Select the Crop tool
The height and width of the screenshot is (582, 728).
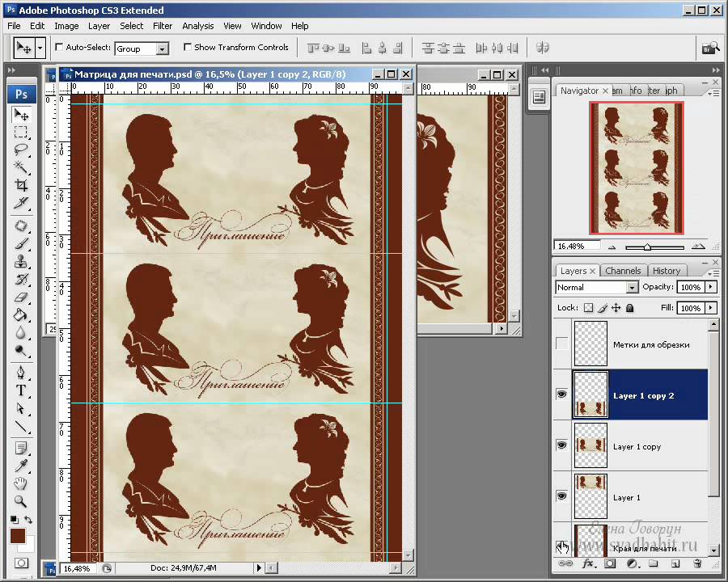click(x=21, y=185)
